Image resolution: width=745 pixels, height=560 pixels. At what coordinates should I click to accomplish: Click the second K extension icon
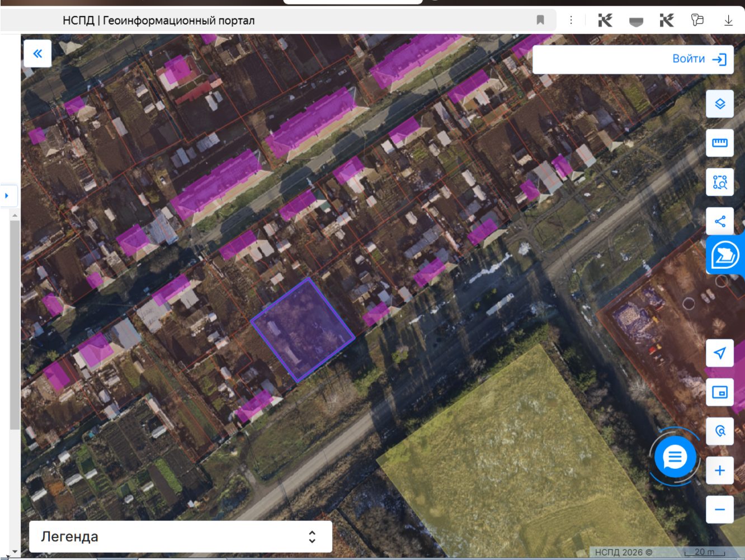(x=666, y=21)
